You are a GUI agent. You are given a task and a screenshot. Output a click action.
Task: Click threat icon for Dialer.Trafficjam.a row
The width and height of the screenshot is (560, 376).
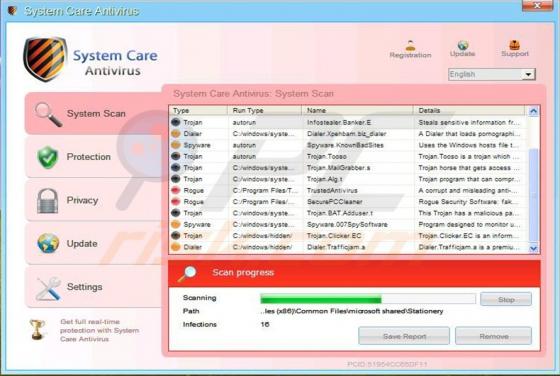[x=175, y=247]
